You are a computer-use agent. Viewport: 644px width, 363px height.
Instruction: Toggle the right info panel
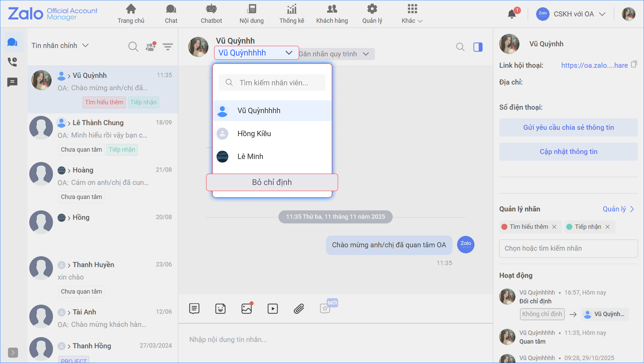478,47
